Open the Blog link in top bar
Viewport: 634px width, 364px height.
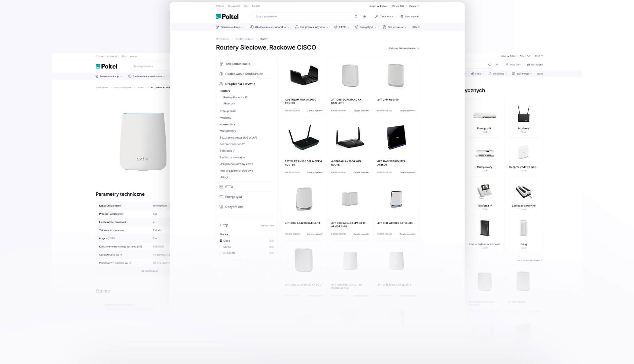[246, 6]
